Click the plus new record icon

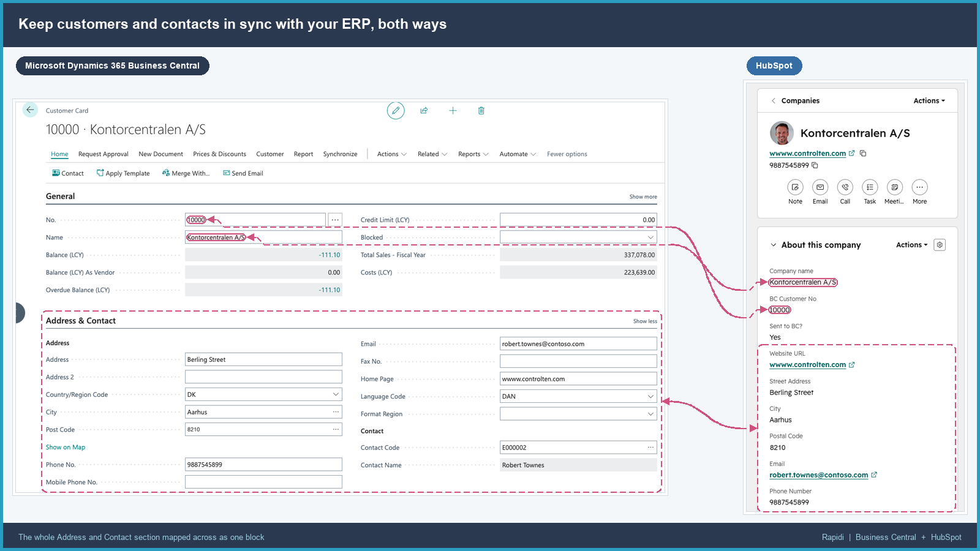pyautogui.click(x=453, y=111)
